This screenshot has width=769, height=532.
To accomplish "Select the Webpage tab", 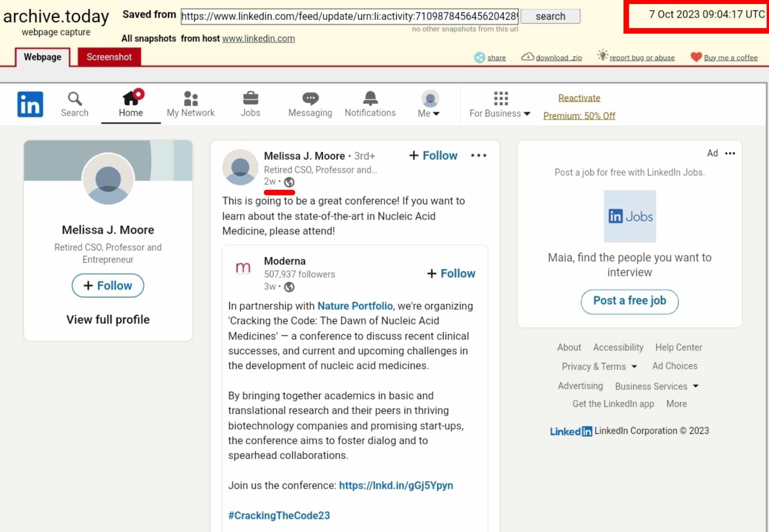I will click(x=42, y=57).
